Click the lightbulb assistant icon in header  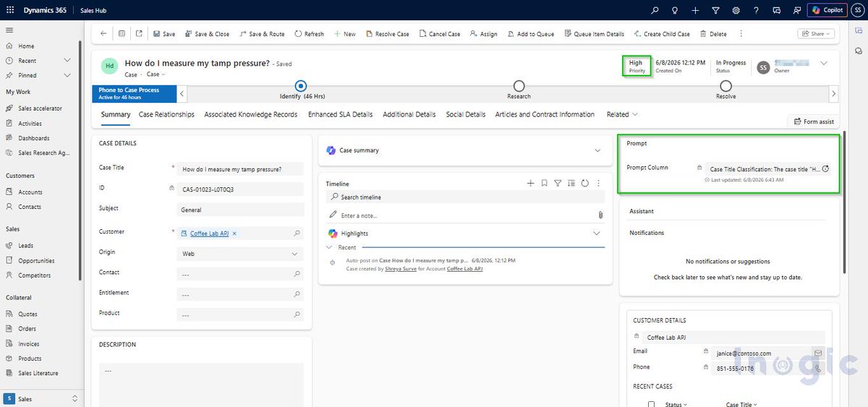[x=675, y=10]
